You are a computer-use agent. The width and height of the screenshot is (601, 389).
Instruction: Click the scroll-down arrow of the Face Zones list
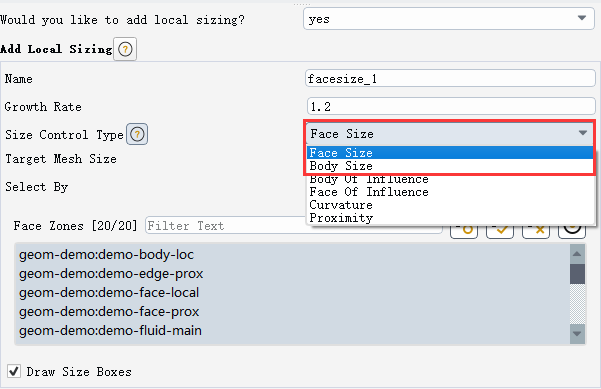tap(577, 333)
